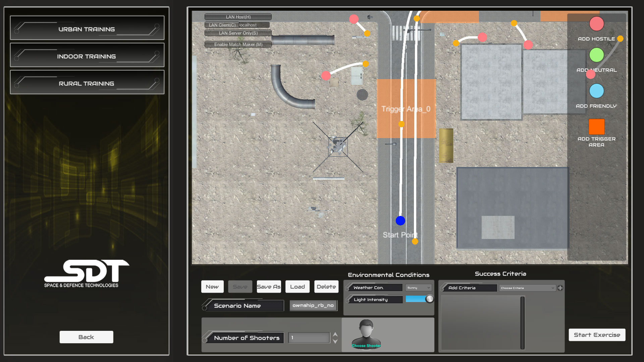This screenshot has height=362, width=644.
Task: Click the plus icon to add a success criterion
Action: pos(561,288)
